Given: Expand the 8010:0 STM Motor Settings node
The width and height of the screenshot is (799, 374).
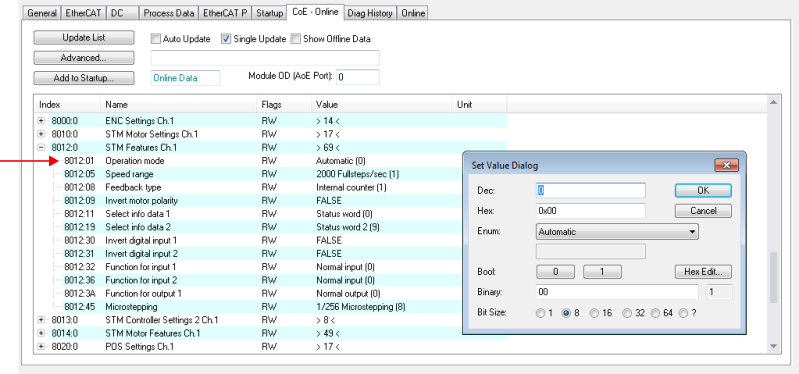Looking at the screenshot, I should (41, 135).
